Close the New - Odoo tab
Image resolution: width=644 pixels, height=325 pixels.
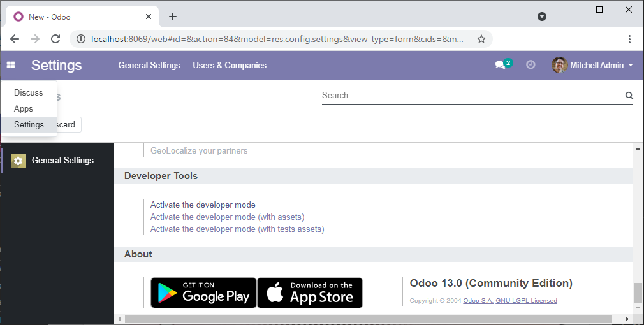click(149, 17)
